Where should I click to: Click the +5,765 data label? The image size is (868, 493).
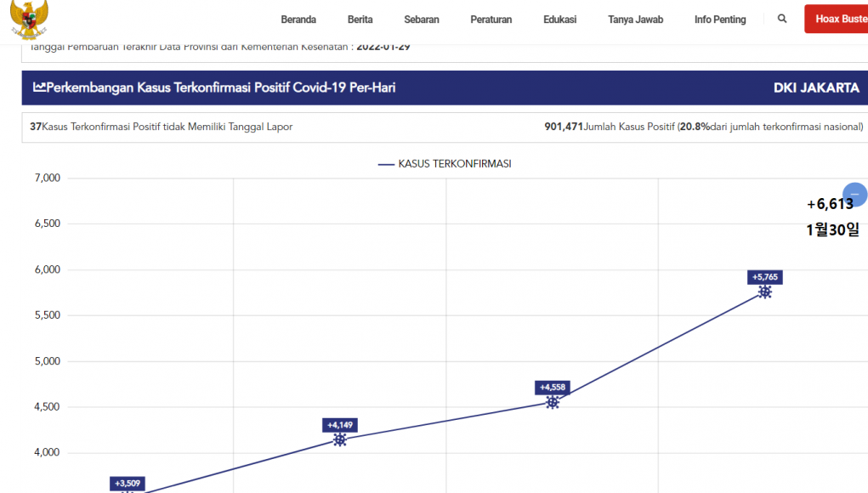pos(764,277)
